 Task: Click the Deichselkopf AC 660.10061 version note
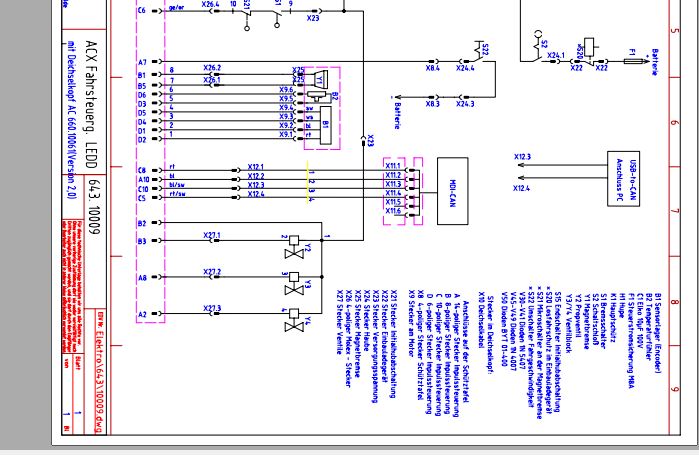click(x=72, y=120)
